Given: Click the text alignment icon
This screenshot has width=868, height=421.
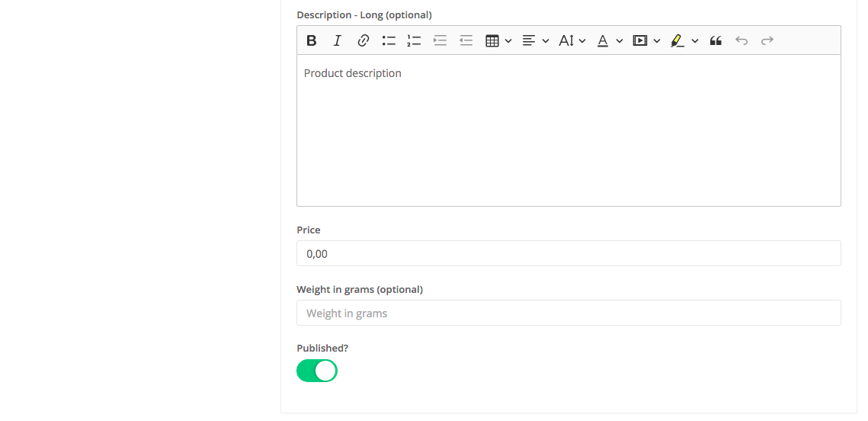Looking at the screenshot, I should tap(529, 40).
